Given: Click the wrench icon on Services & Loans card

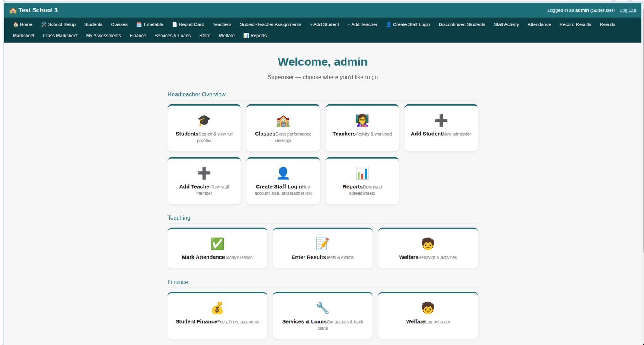Looking at the screenshot, I should pos(322,308).
